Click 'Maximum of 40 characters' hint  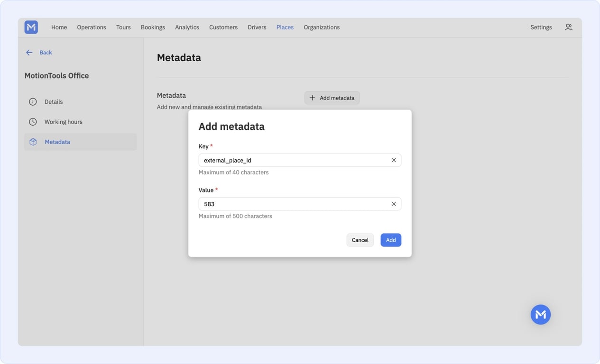tap(233, 173)
